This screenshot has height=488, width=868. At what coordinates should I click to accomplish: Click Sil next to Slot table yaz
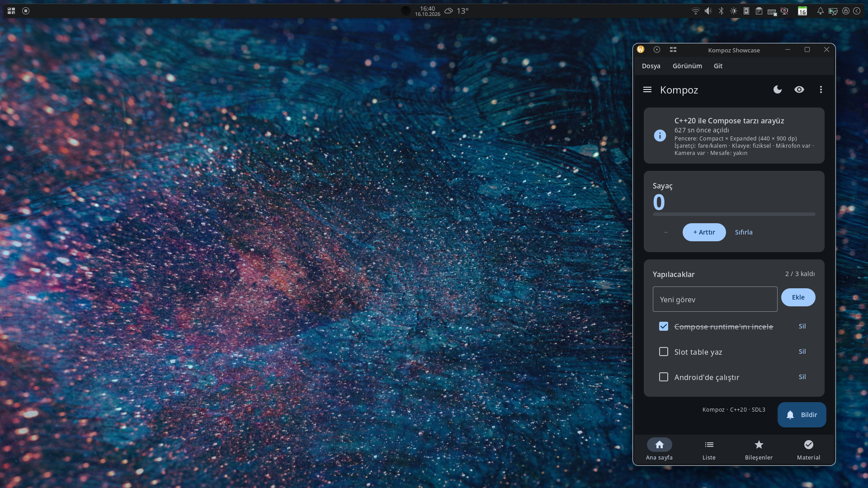pos(802,352)
